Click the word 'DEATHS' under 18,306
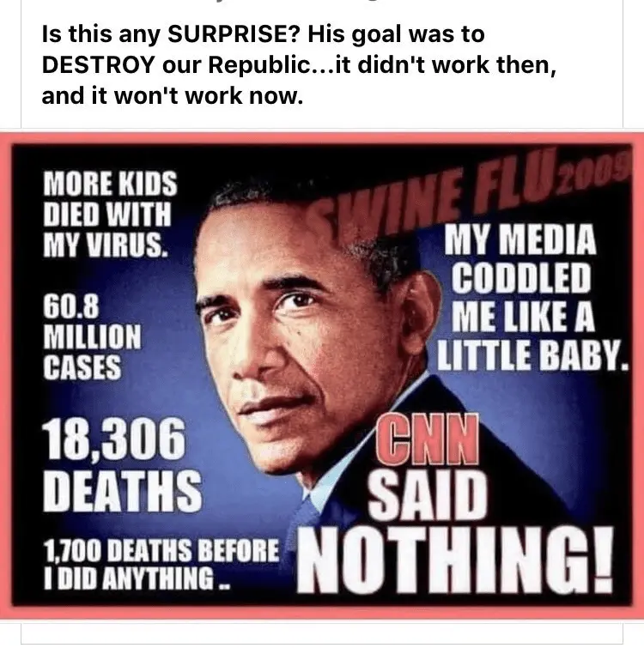 click(x=122, y=491)
